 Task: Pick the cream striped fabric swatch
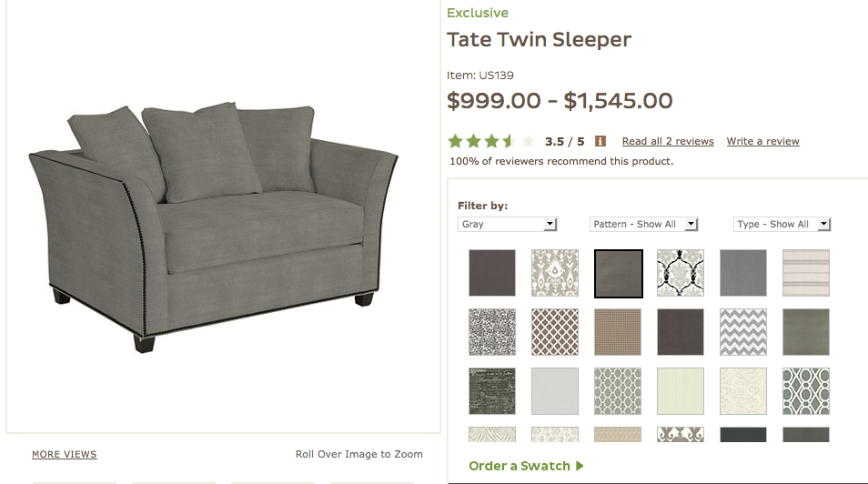coord(806,273)
